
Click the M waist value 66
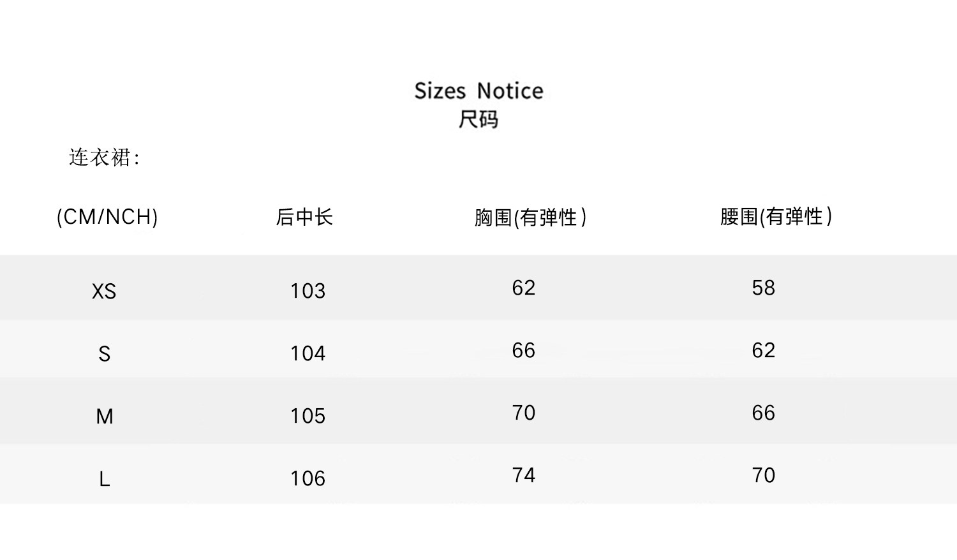click(x=763, y=413)
